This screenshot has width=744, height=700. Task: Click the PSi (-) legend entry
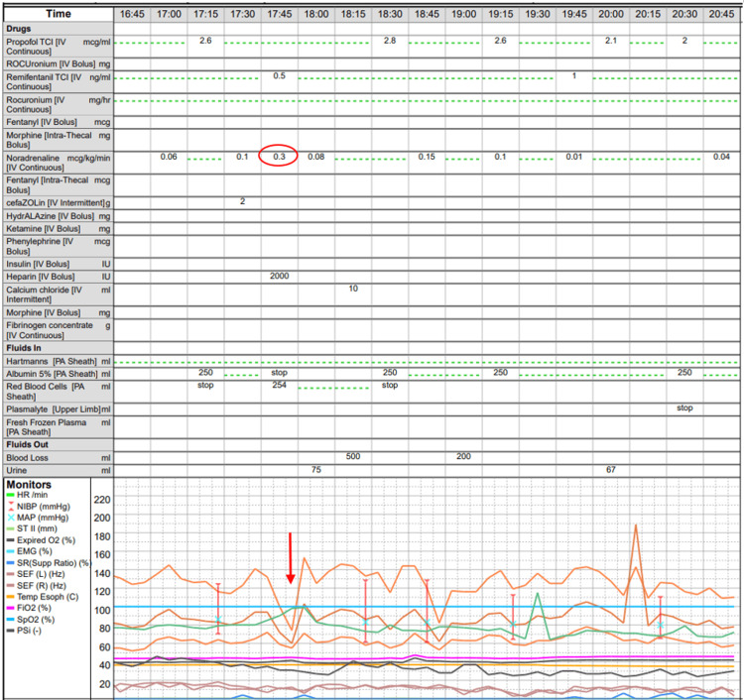coord(24,631)
